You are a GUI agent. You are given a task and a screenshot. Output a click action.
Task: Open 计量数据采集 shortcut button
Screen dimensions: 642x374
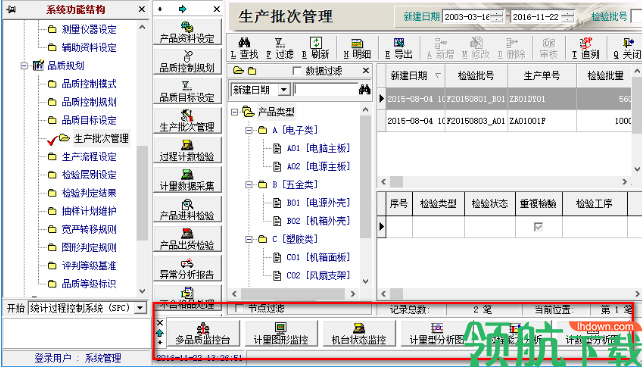click(187, 179)
